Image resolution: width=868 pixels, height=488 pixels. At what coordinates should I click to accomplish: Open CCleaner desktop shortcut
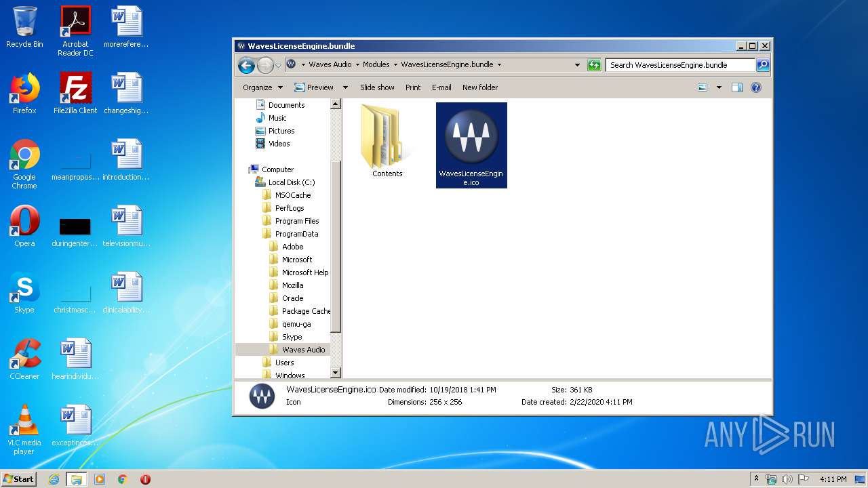coord(24,359)
